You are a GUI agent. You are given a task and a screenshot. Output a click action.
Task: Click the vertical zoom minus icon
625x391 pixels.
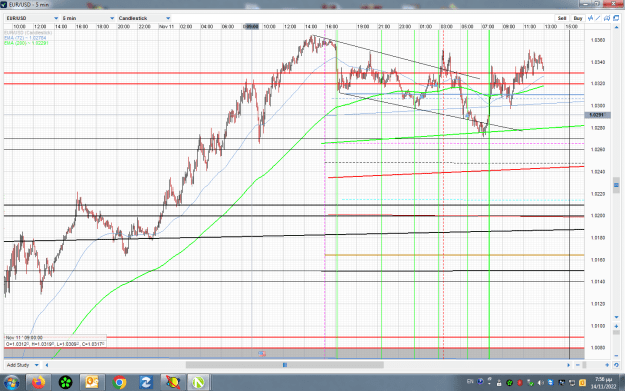click(616, 356)
